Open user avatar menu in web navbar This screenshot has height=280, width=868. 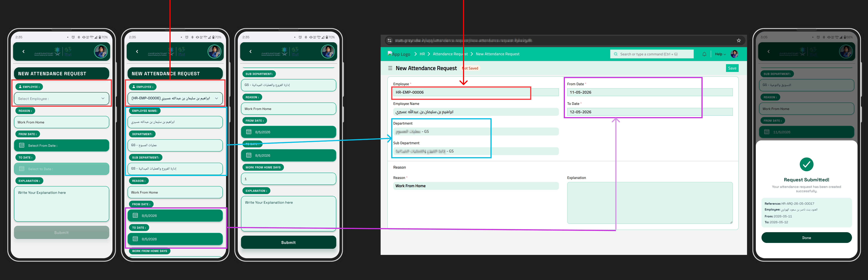click(x=734, y=54)
